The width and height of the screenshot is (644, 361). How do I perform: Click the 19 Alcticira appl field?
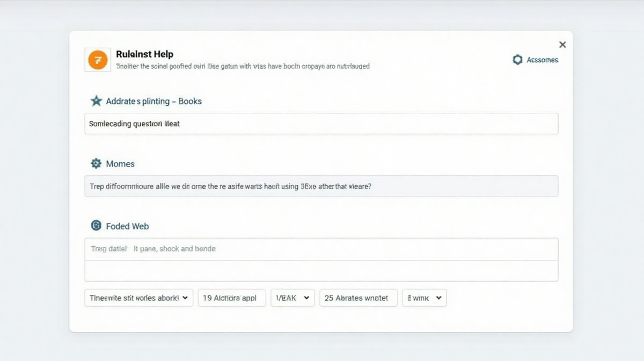(x=232, y=298)
